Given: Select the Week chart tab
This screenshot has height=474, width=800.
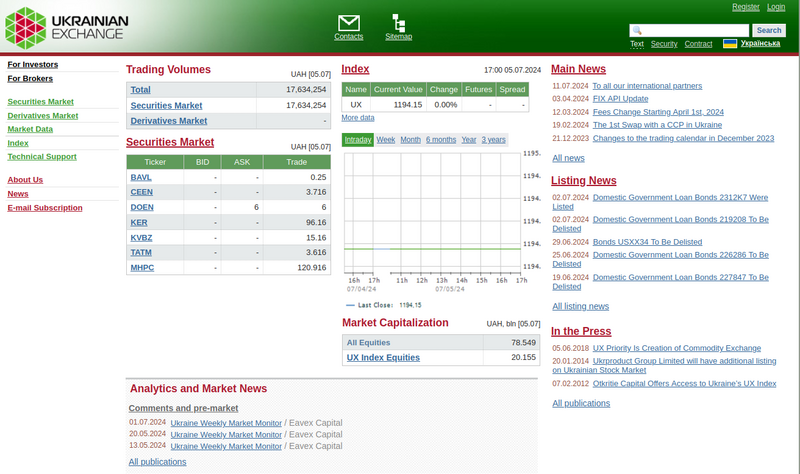Looking at the screenshot, I should (386, 140).
